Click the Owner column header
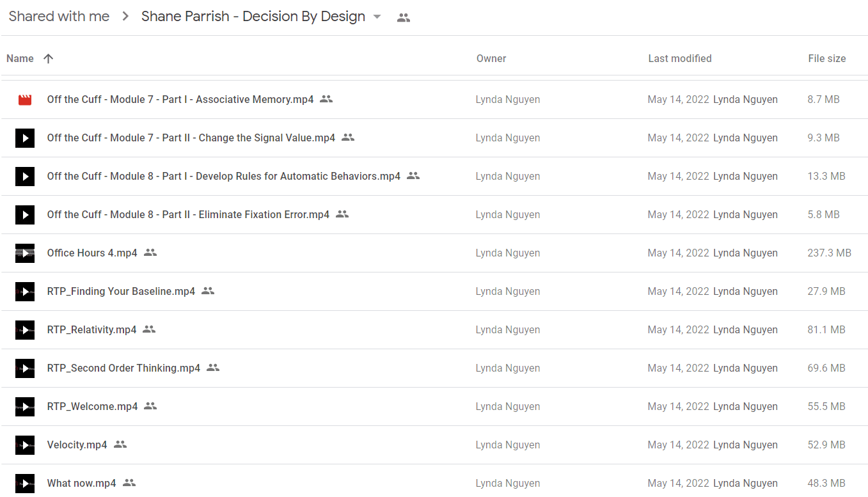Screen dimensions: 868x497 [491, 58]
